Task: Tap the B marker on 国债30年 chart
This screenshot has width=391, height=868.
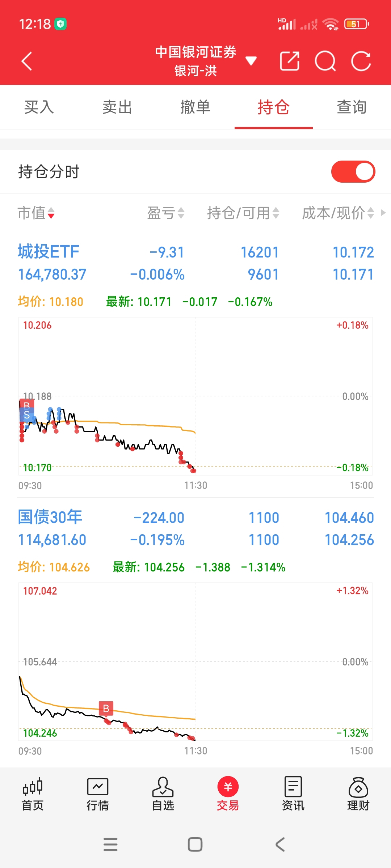Action: [106, 709]
